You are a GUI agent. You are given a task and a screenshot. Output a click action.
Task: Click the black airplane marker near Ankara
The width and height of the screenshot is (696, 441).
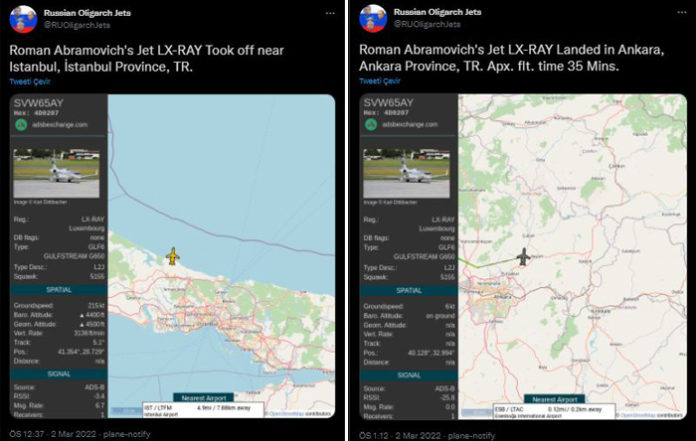pyautogui.click(x=523, y=257)
